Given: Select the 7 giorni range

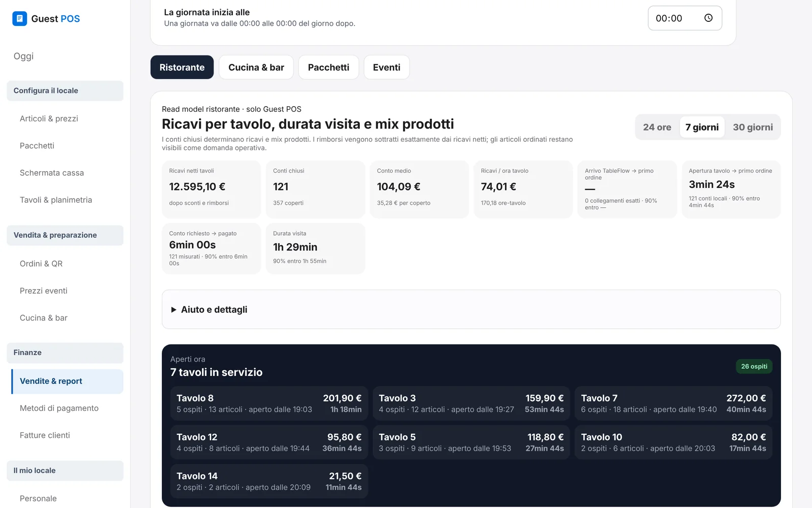Looking at the screenshot, I should [702, 127].
